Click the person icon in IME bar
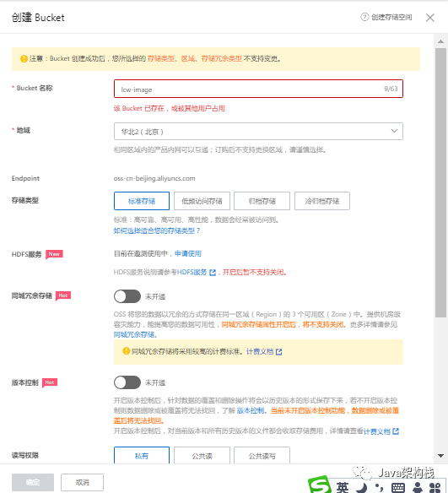The width and height of the screenshot is (448, 493). tap(418, 487)
